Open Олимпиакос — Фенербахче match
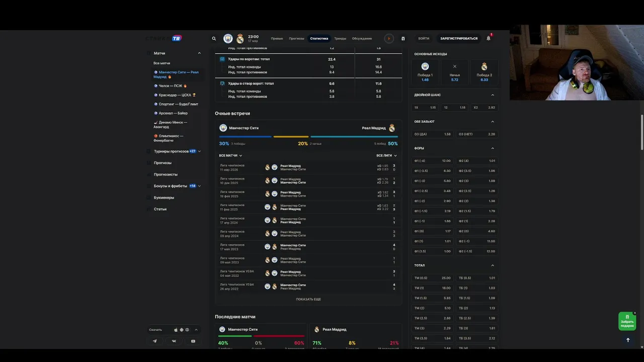644x362 pixels. (x=169, y=138)
